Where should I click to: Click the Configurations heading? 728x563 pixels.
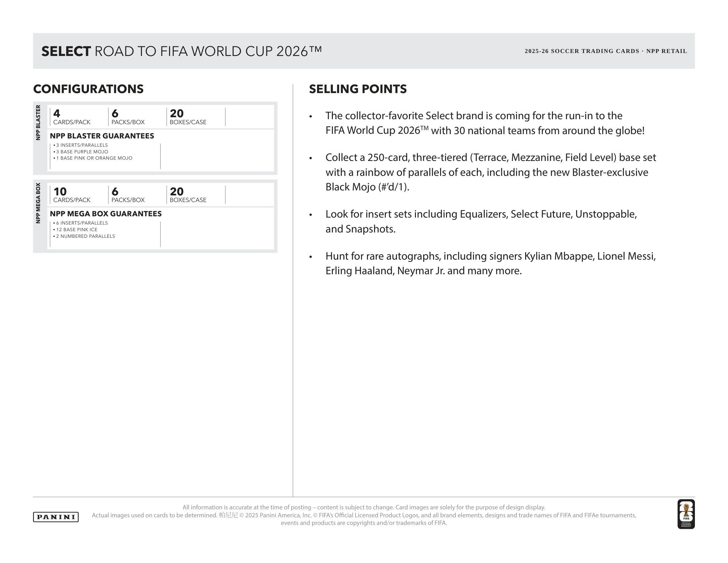coord(88,89)
